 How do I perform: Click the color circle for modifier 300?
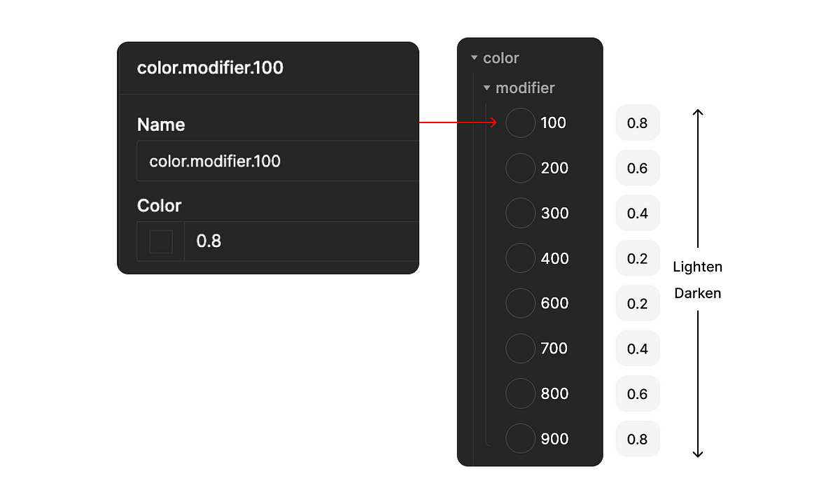[x=520, y=213]
